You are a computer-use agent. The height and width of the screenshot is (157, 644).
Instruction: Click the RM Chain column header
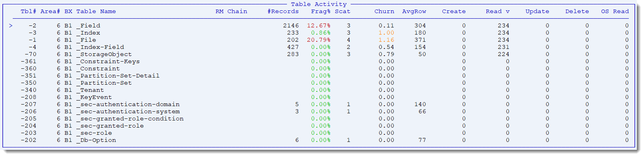[231, 12]
